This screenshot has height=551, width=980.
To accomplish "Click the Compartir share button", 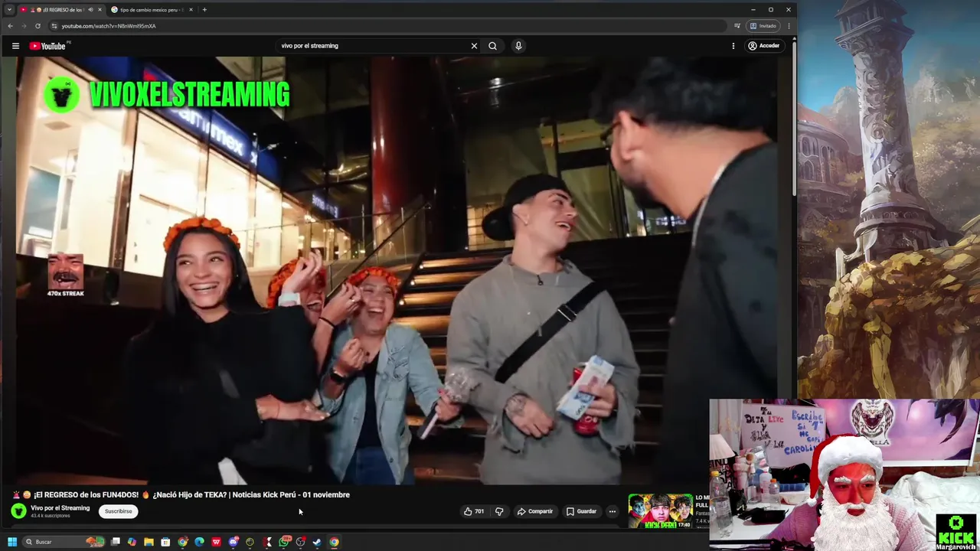I will (x=534, y=511).
